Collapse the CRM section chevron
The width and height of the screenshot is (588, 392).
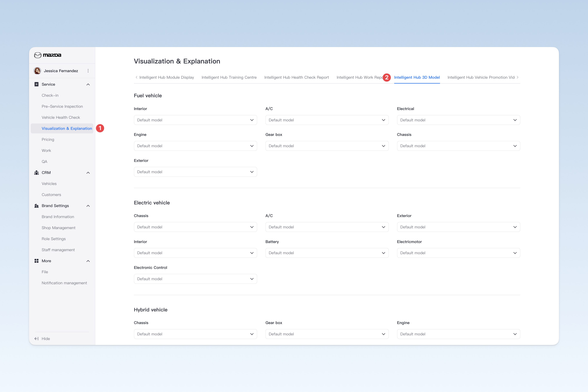[x=88, y=173]
